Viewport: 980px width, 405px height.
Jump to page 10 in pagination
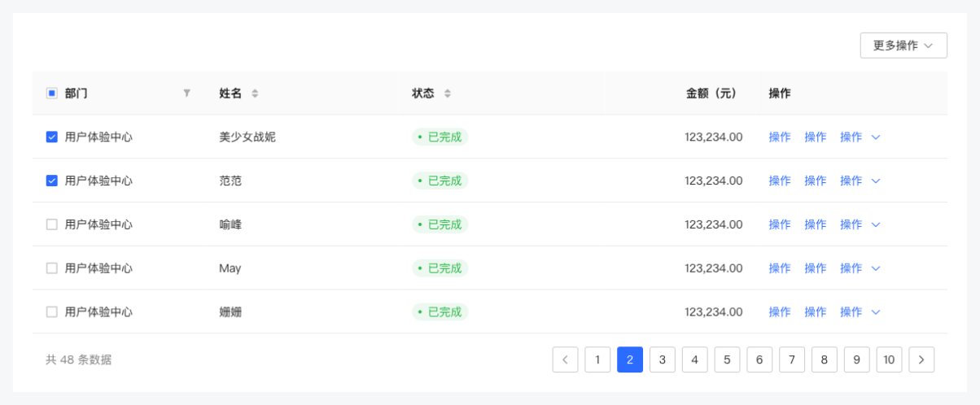pyautogui.click(x=889, y=359)
